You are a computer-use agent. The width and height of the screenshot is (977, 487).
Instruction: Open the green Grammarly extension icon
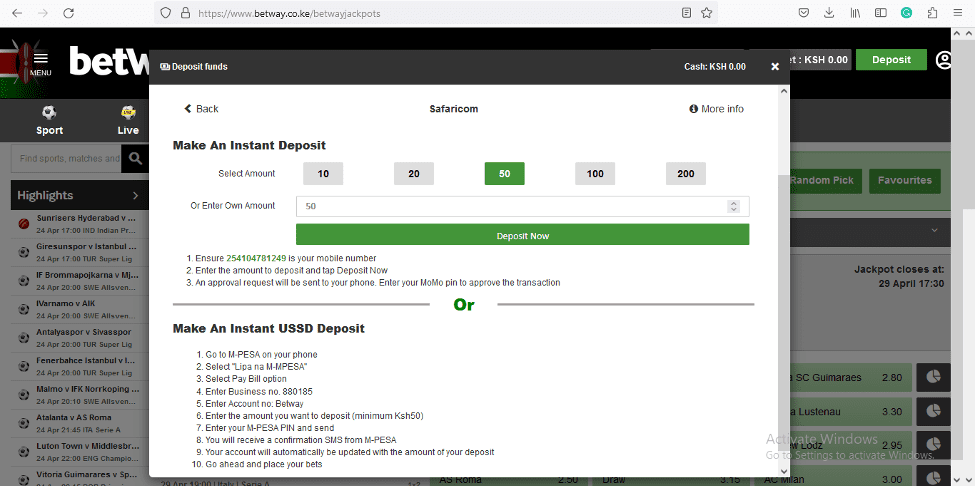click(x=906, y=13)
